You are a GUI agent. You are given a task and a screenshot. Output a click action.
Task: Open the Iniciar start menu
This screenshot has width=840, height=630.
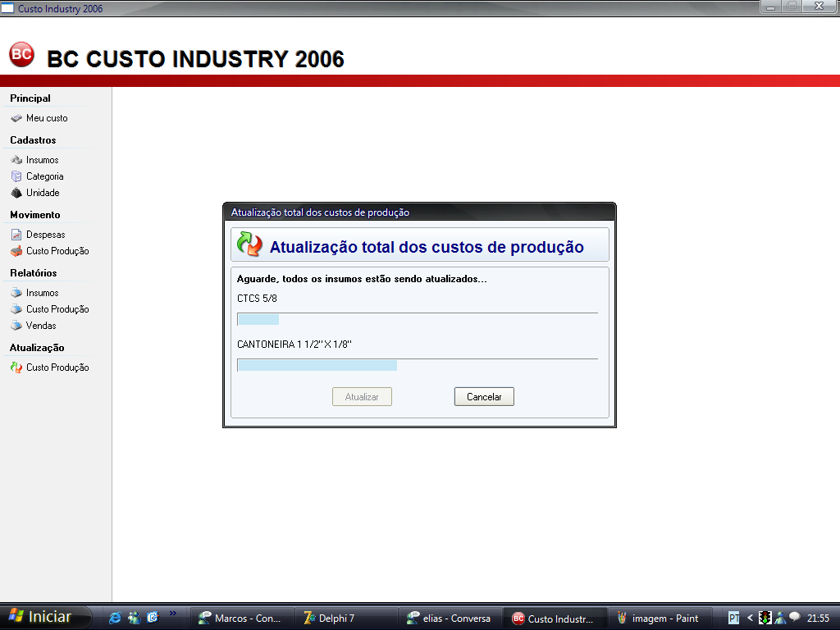click(x=39, y=617)
